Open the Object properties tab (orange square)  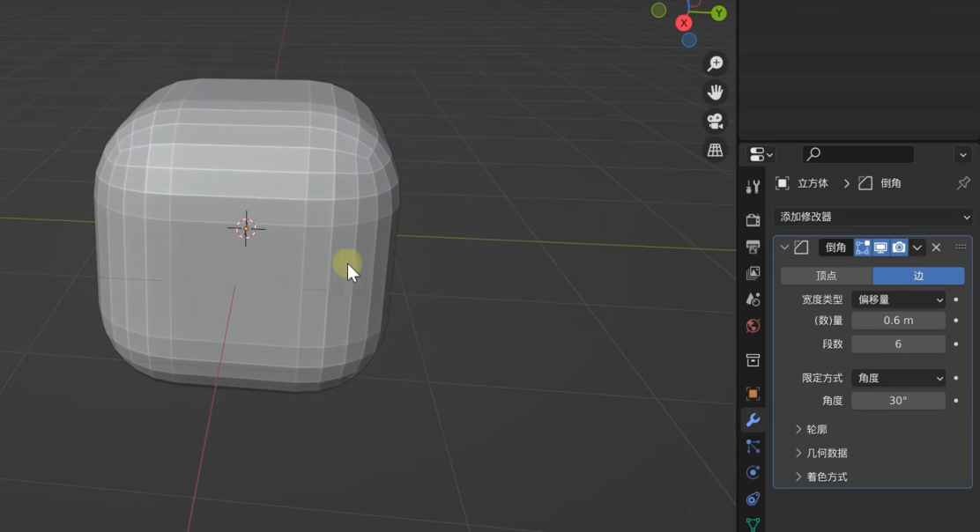754,394
